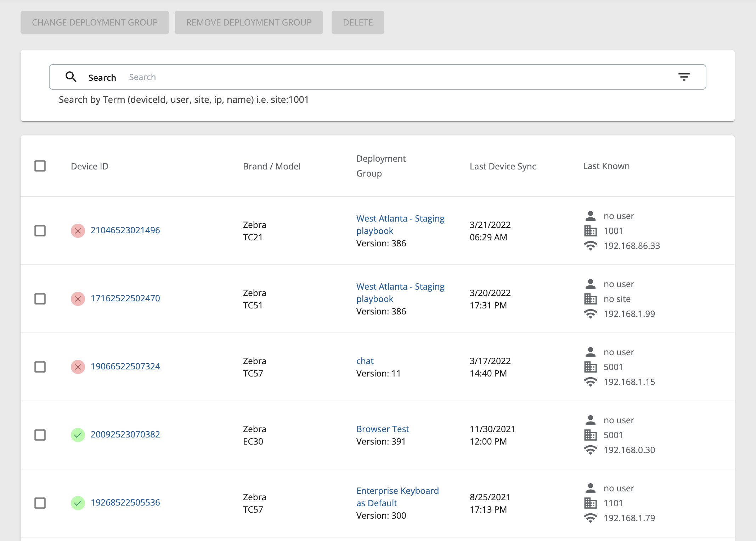756x541 pixels.
Task: Click building icon next to no site
Action: pos(590,299)
